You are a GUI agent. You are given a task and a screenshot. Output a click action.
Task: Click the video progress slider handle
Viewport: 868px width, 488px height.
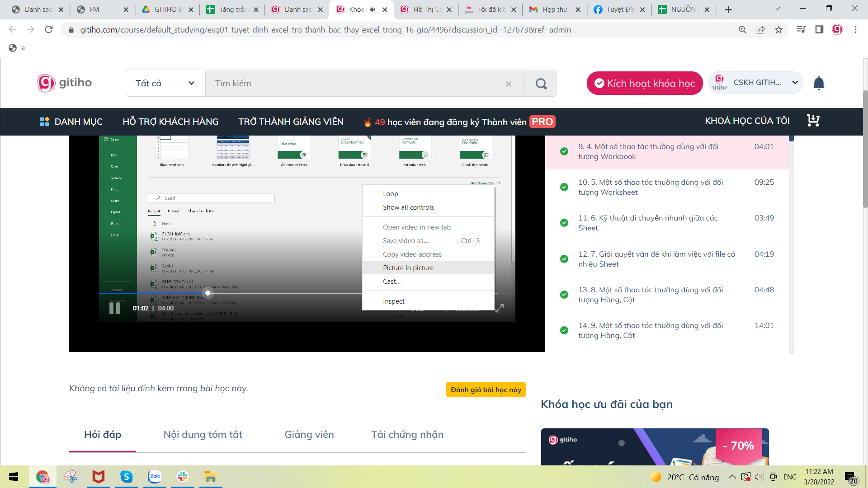208,293
